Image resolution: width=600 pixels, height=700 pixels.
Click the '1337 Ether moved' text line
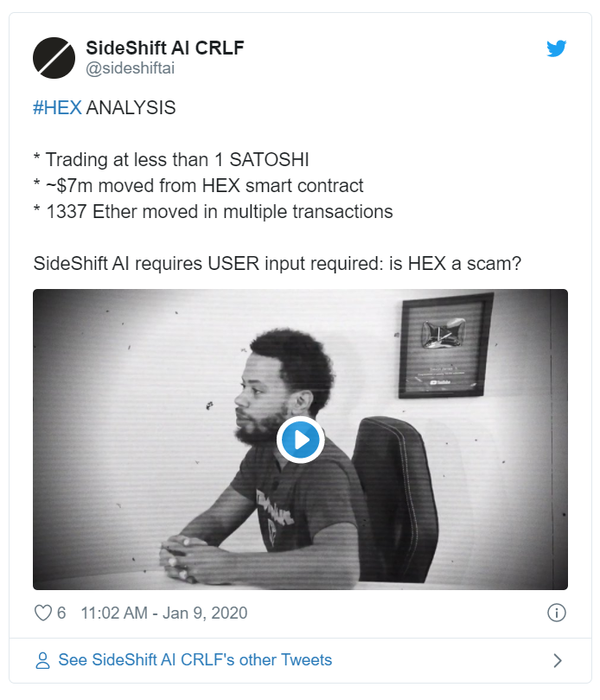(x=214, y=212)
